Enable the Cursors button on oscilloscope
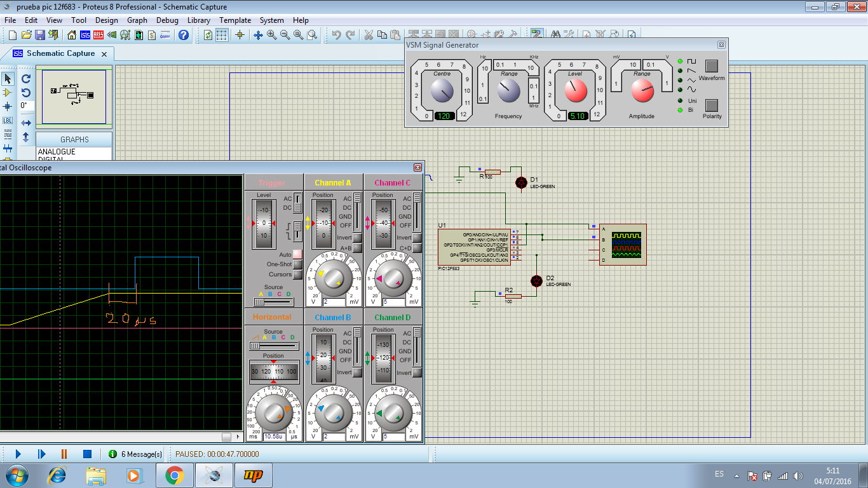868x488 pixels. (x=297, y=274)
